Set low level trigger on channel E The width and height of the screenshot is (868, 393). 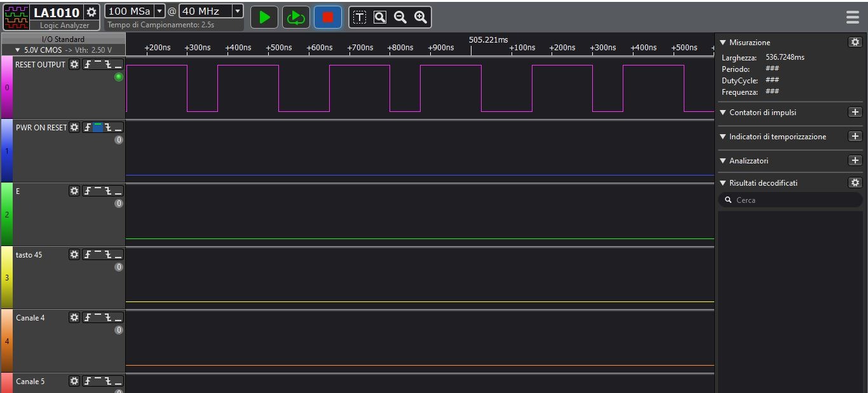[118, 191]
